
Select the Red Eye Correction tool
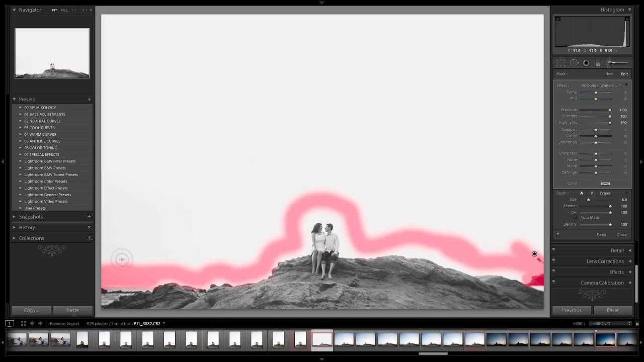coord(586,63)
